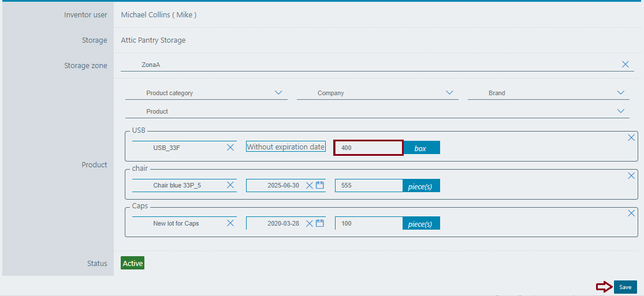
Task: Click the chair quantity field showing 555
Action: [x=368, y=186]
